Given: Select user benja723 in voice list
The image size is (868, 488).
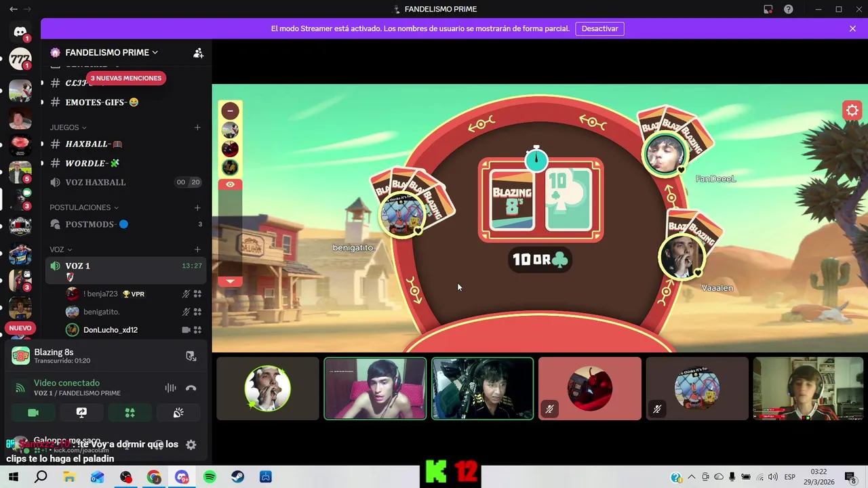Looking at the screenshot, I should 126,294.
